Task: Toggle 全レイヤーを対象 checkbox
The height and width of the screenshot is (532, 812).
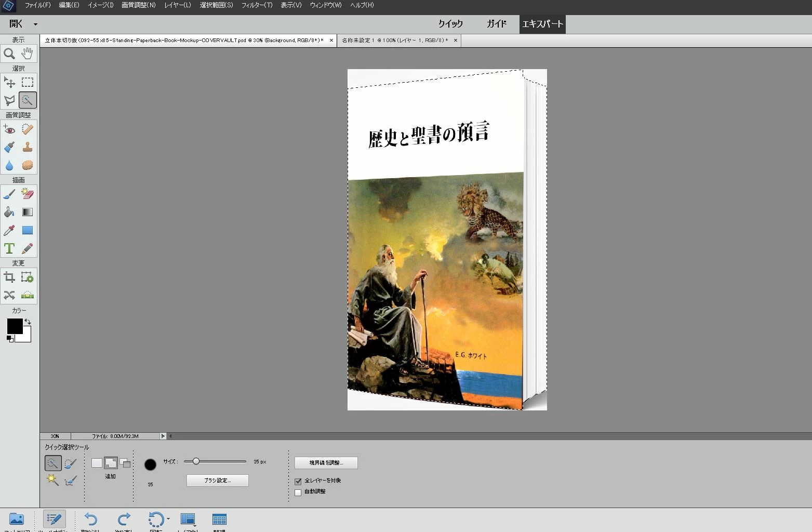Action: coord(298,481)
